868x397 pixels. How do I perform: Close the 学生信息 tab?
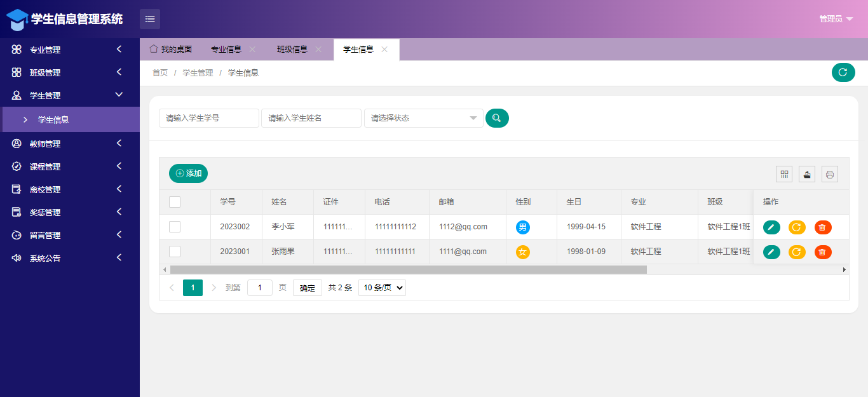[x=384, y=50]
